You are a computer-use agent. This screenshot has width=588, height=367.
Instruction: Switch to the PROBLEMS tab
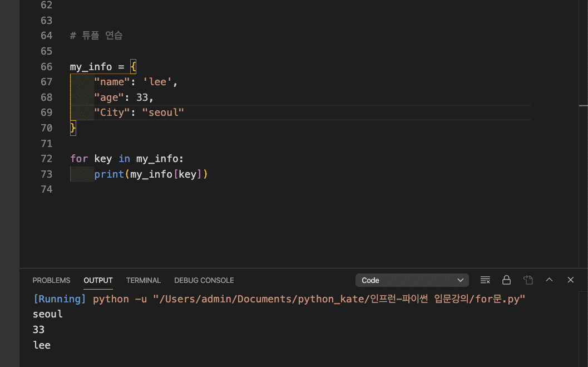pos(51,280)
